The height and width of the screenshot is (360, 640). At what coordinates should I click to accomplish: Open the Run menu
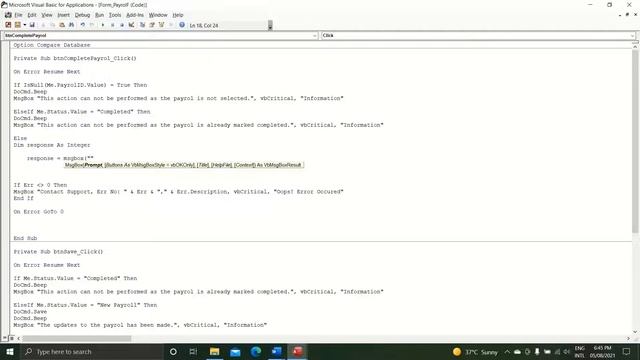pyautogui.click(x=99, y=15)
